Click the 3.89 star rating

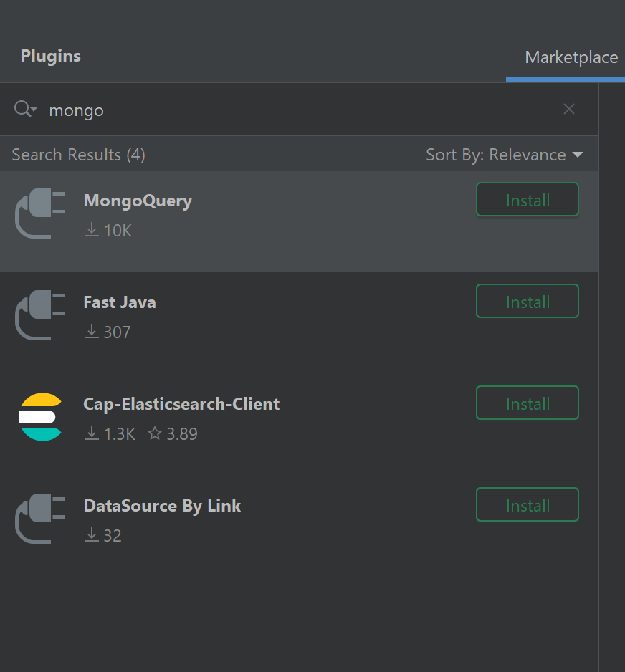(173, 433)
